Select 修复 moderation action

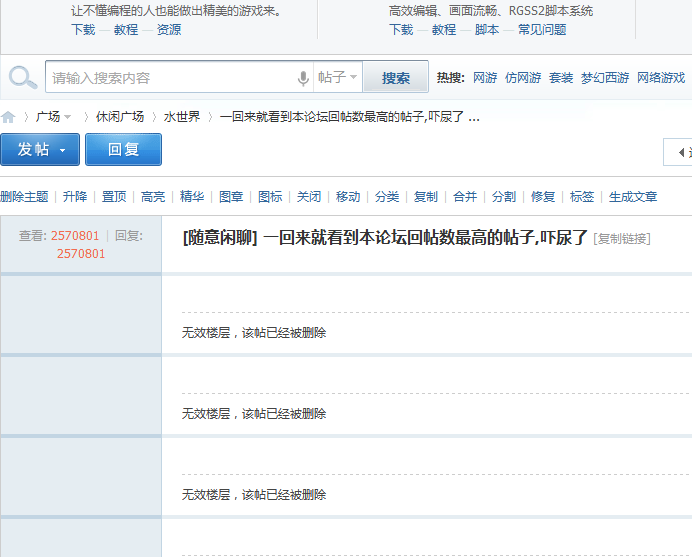point(542,196)
